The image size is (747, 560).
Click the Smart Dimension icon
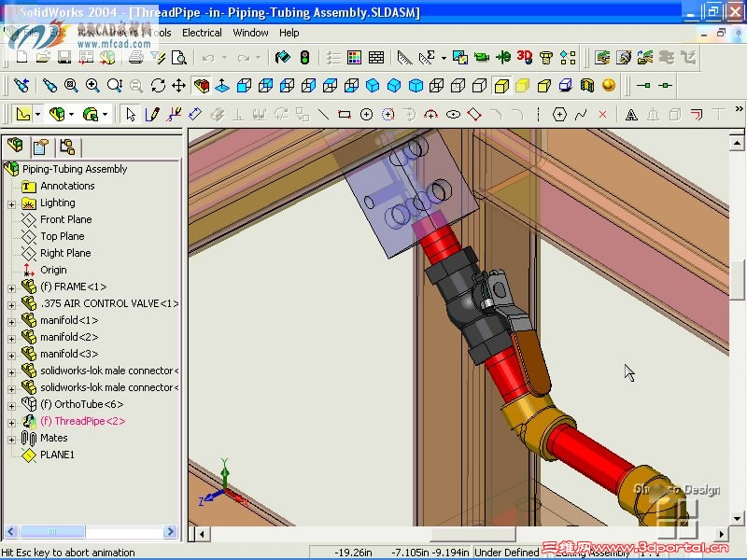pyautogui.click(x=195, y=114)
